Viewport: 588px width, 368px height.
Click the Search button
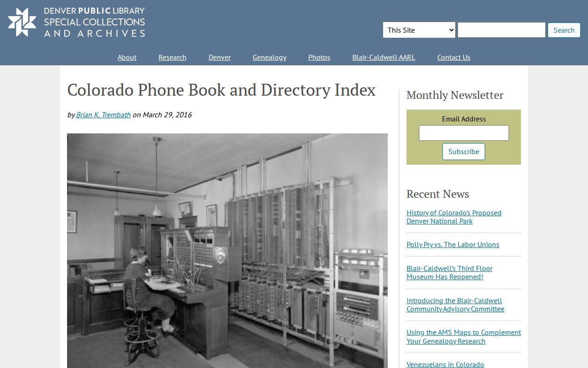click(564, 30)
